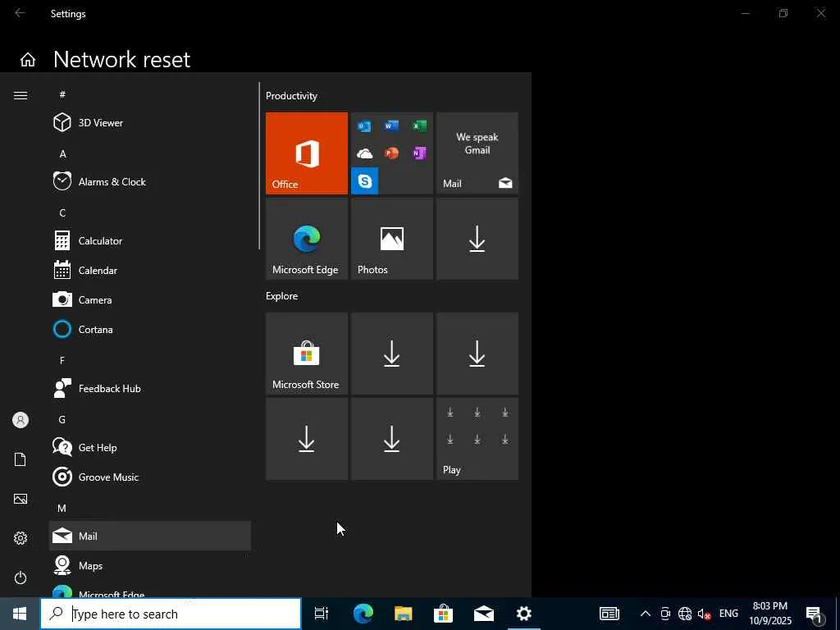Open the Play folder tile
The image size is (840, 630).
pos(477,439)
